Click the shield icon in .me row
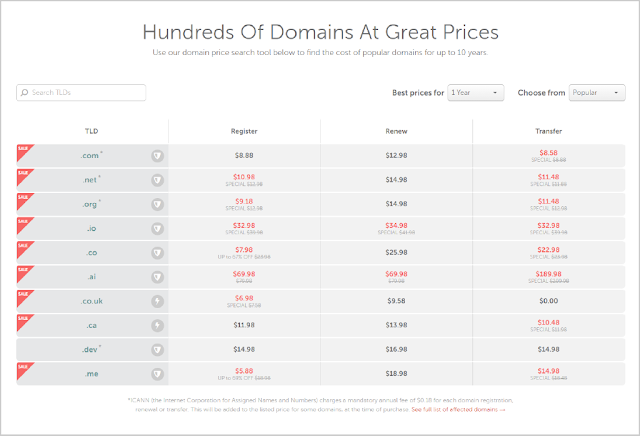Screen dimensions: 640x436 [158, 373]
